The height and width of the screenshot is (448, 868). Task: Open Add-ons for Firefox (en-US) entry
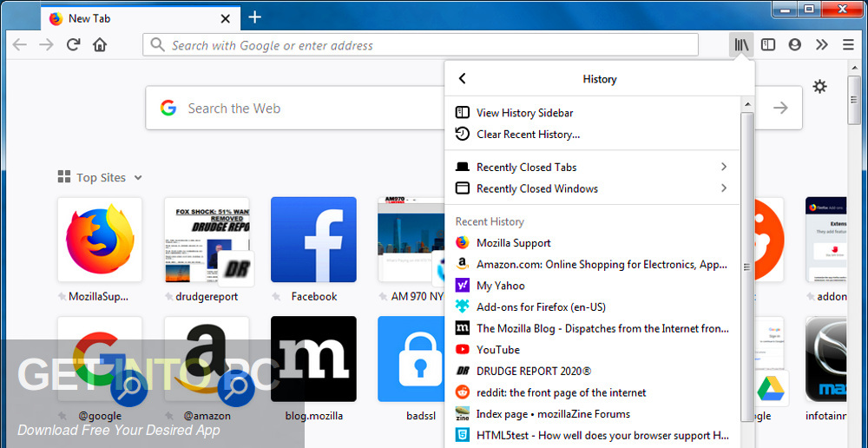[x=592, y=306]
